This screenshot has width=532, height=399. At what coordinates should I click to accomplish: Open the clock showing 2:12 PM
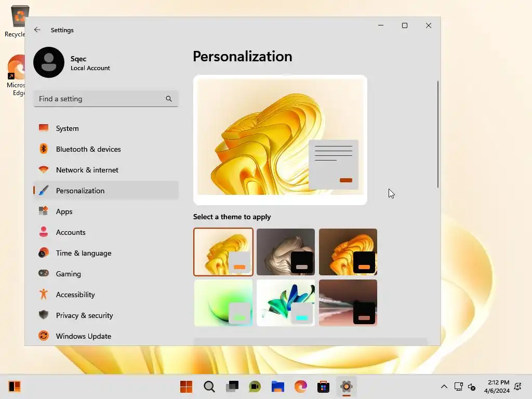click(x=497, y=387)
